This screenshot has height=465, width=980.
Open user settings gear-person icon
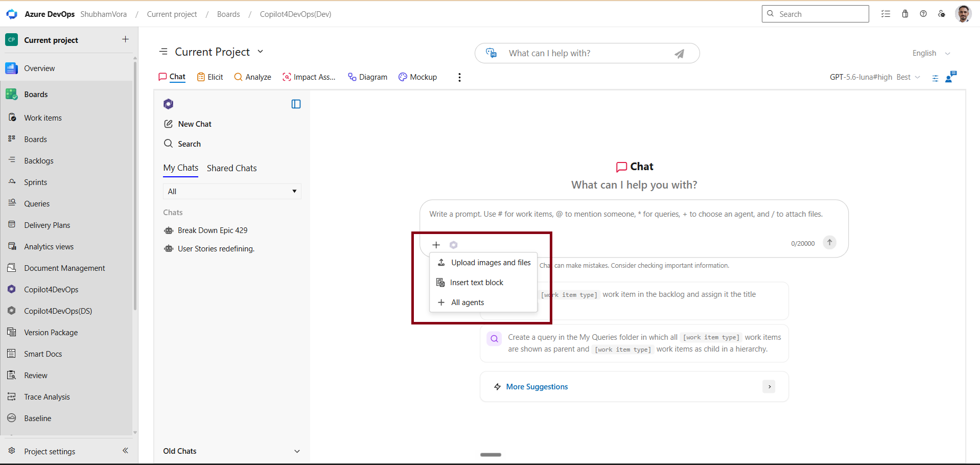(942, 14)
